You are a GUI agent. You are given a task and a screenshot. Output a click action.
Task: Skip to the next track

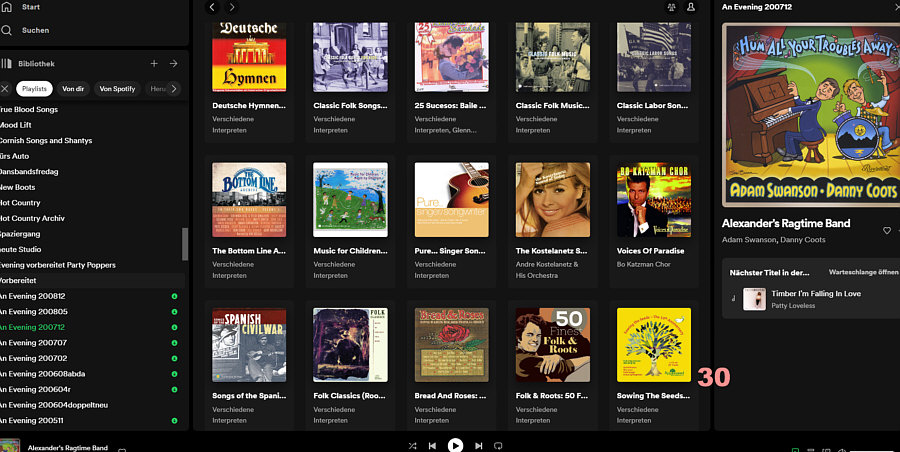(x=479, y=445)
